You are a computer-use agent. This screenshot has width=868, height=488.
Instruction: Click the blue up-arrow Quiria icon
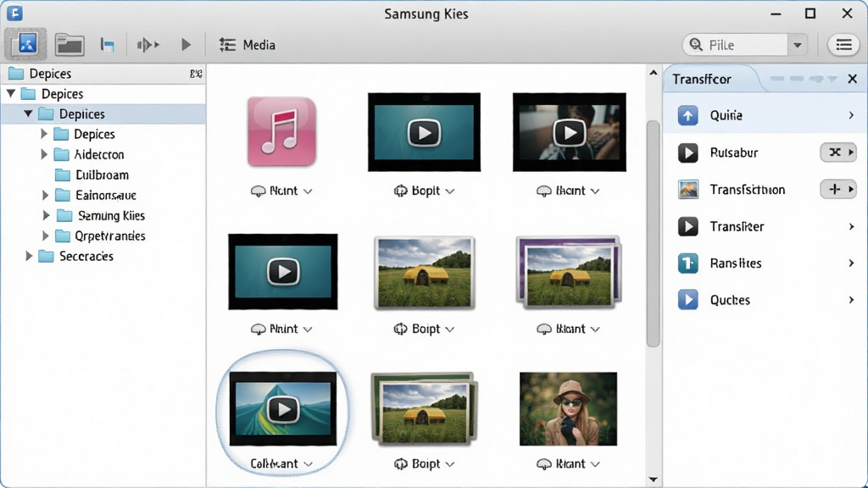click(x=687, y=115)
